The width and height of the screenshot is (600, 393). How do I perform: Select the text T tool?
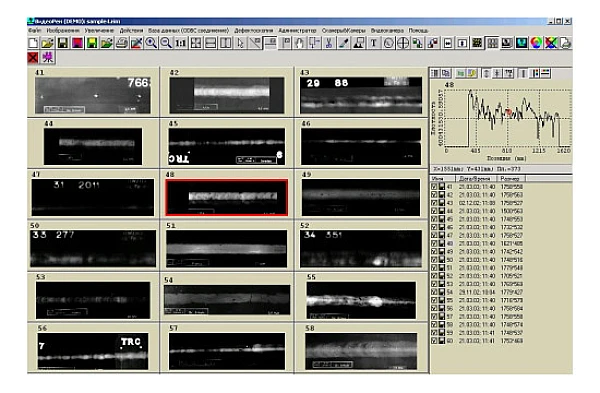click(x=373, y=43)
